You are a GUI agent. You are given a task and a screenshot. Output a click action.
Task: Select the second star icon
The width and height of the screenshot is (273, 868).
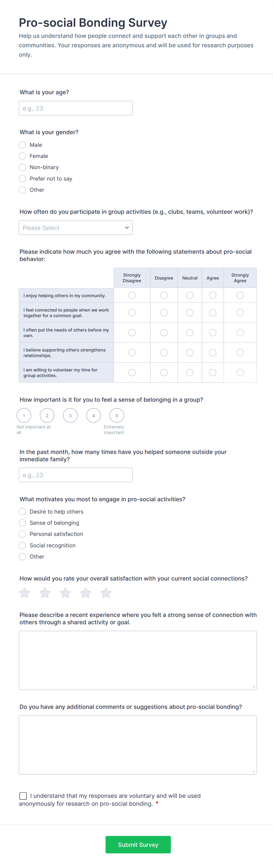click(45, 593)
